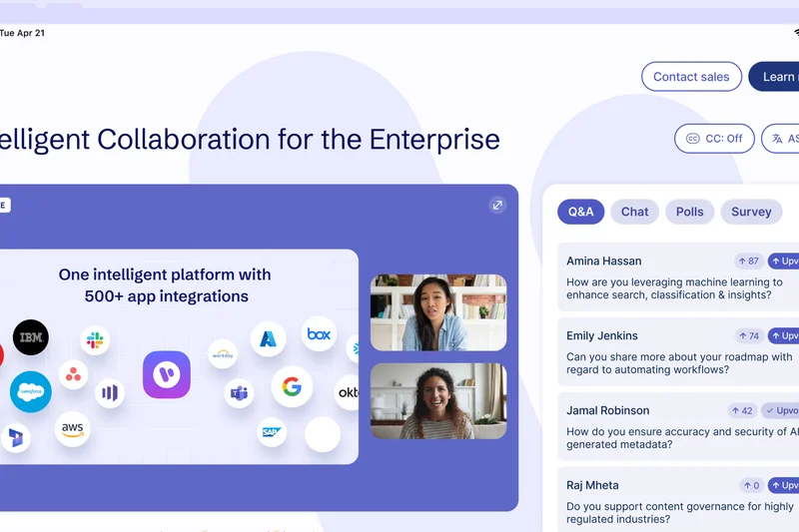
Task: Switch to the Chat tab
Action: 634,212
